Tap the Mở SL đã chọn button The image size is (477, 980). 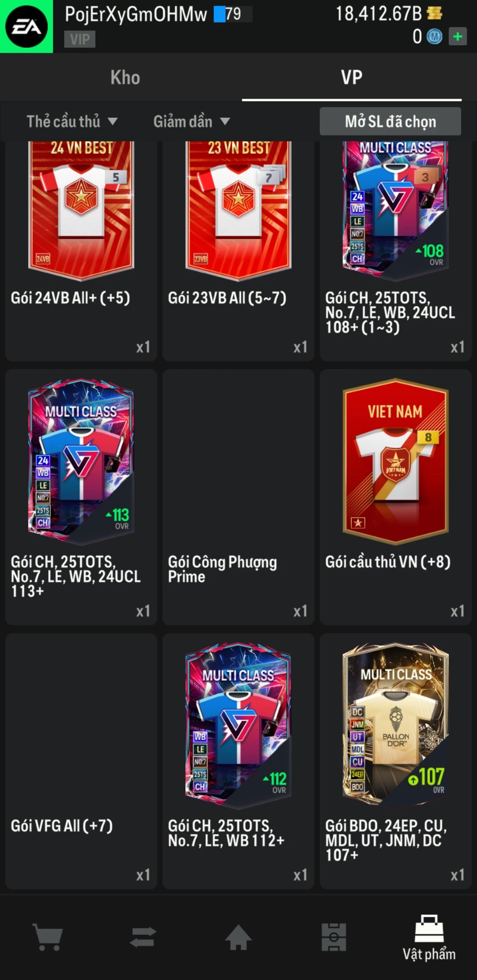(390, 121)
